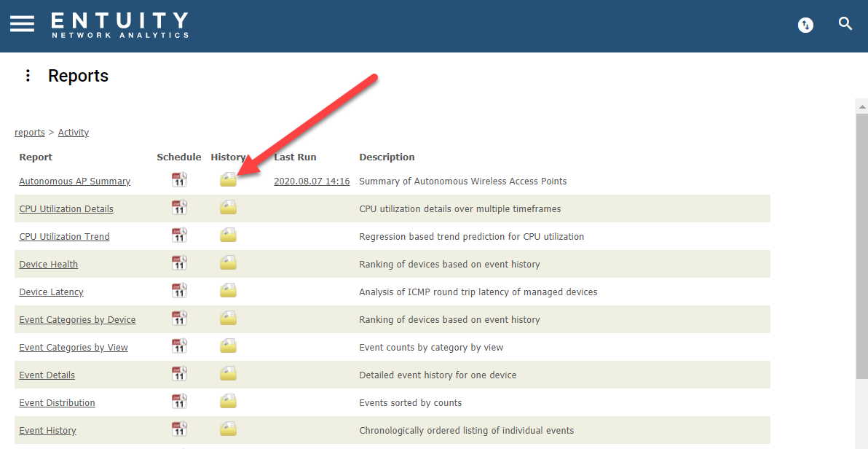Open history folder for Device Health
The height and width of the screenshot is (449, 868).
click(x=228, y=262)
